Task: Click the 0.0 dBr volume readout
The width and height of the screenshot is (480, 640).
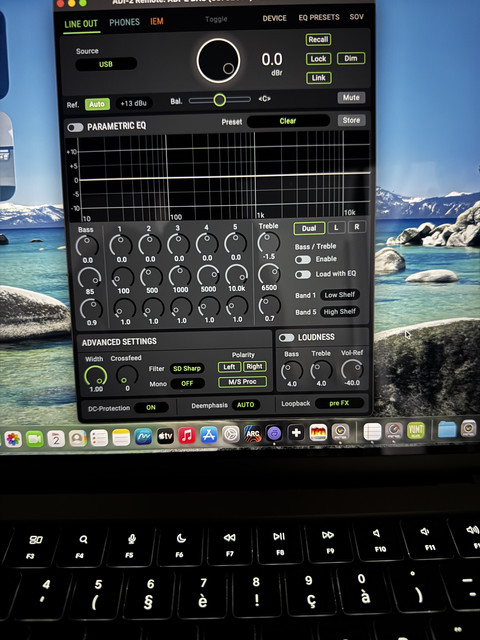Action: tap(272, 60)
